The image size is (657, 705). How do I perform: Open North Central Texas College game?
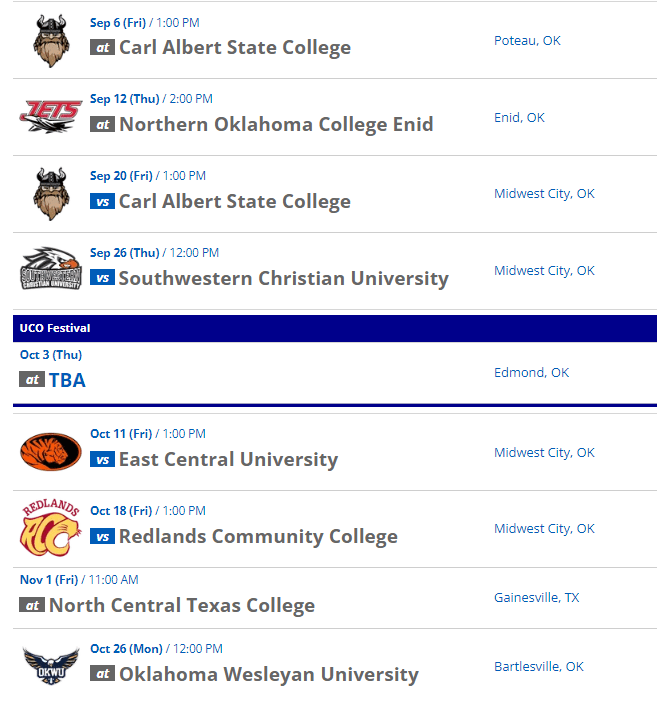(x=182, y=606)
